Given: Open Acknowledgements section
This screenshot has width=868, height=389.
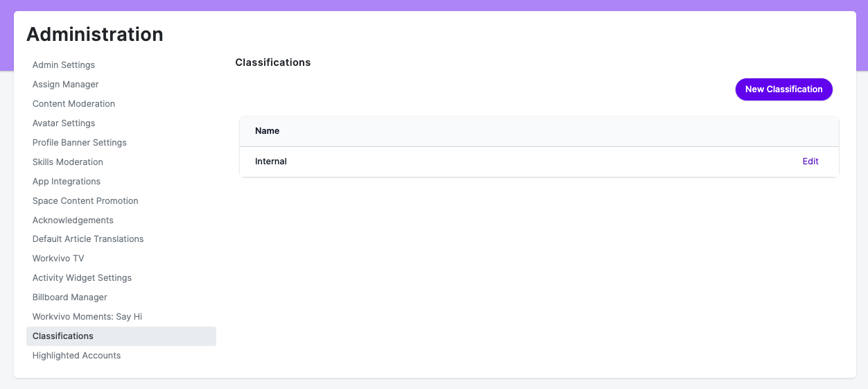Looking at the screenshot, I should pos(73,221).
